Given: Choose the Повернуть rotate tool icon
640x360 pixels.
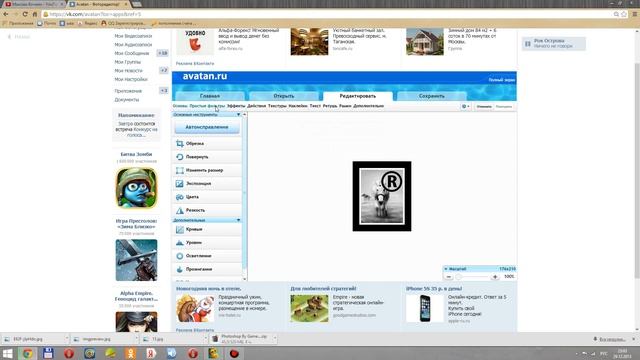Looking at the screenshot, I should click(180, 157).
